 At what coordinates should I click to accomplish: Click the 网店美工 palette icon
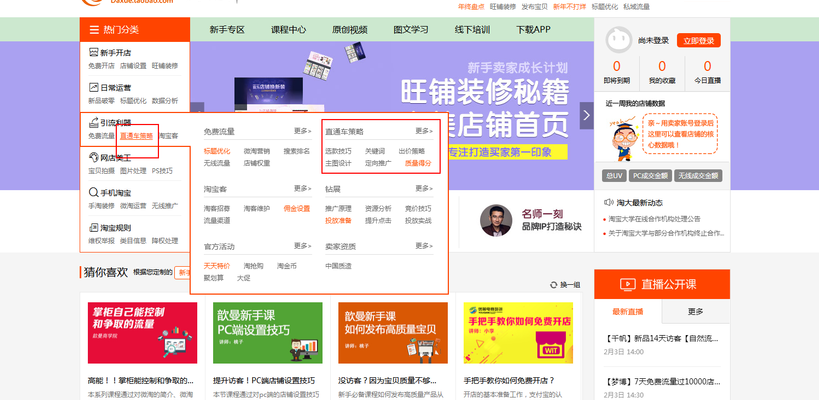93,157
